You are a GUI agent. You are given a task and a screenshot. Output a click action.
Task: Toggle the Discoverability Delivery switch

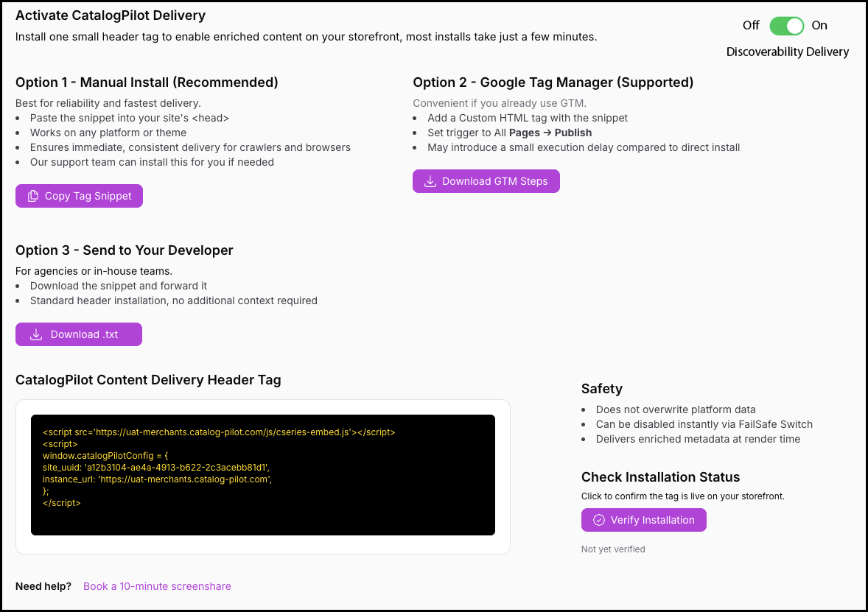pyautogui.click(x=786, y=26)
